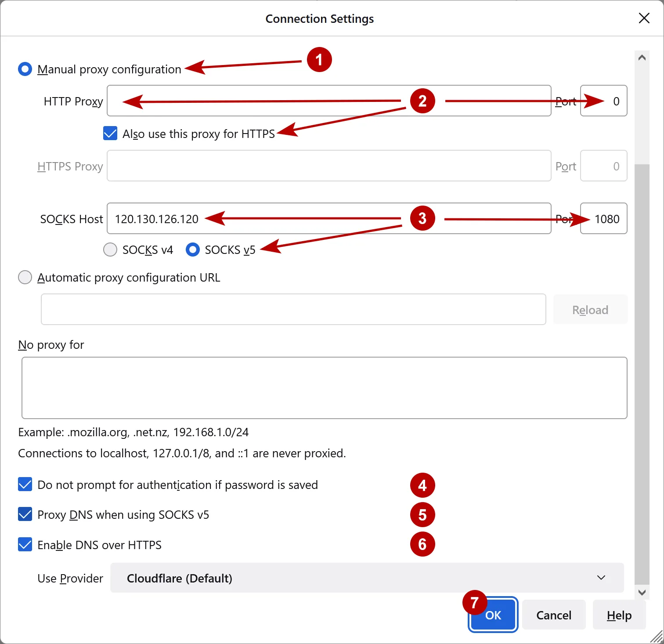This screenshot has width=664, height=644.
Task: Click the Cancel button
Action: click(x=553, y=615)
